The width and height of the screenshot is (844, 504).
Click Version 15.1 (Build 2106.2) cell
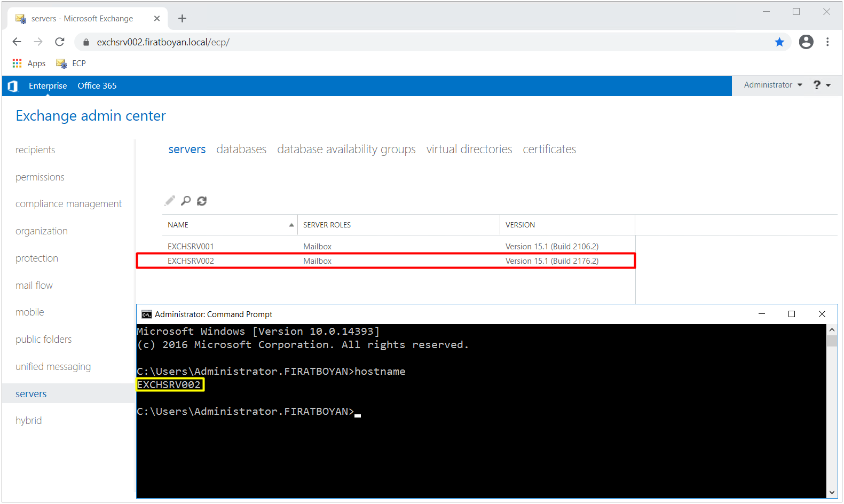552,247
